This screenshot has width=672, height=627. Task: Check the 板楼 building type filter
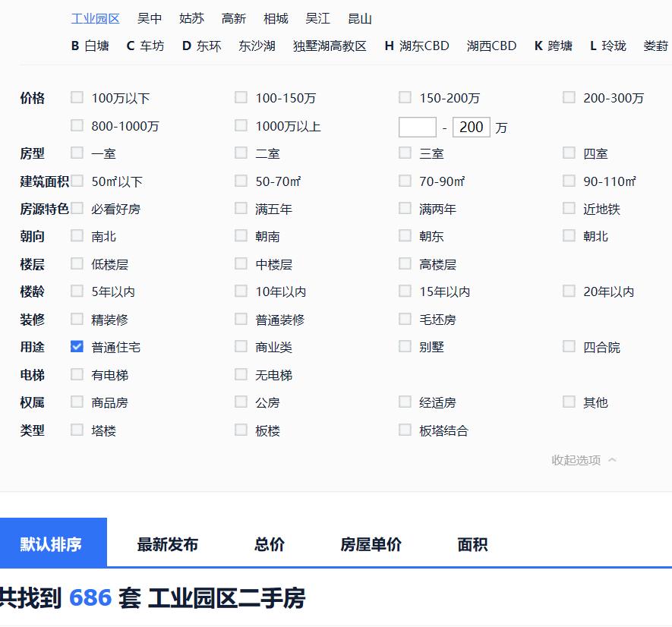coord(241,429)
